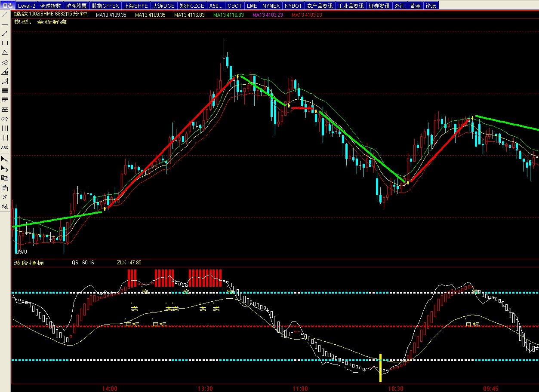539x392 pixels.
Task: Open the 上海SHFE exchange tab
Action: (136, 6)
